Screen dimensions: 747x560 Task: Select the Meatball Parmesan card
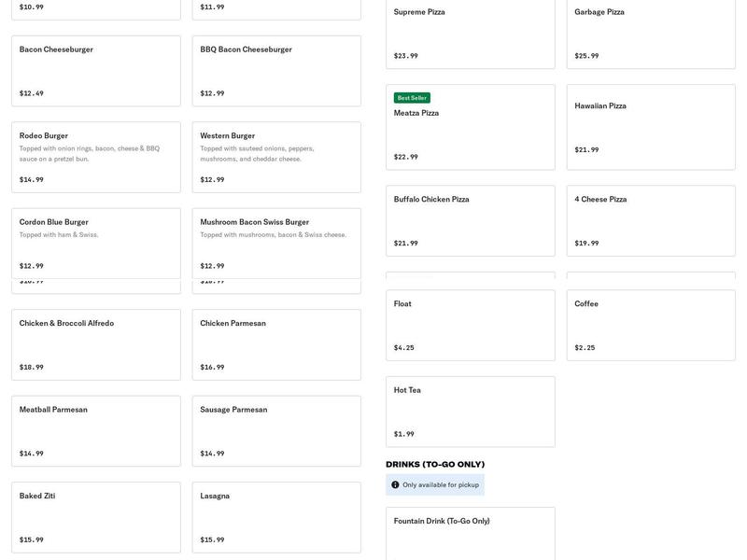click(95, 430)
